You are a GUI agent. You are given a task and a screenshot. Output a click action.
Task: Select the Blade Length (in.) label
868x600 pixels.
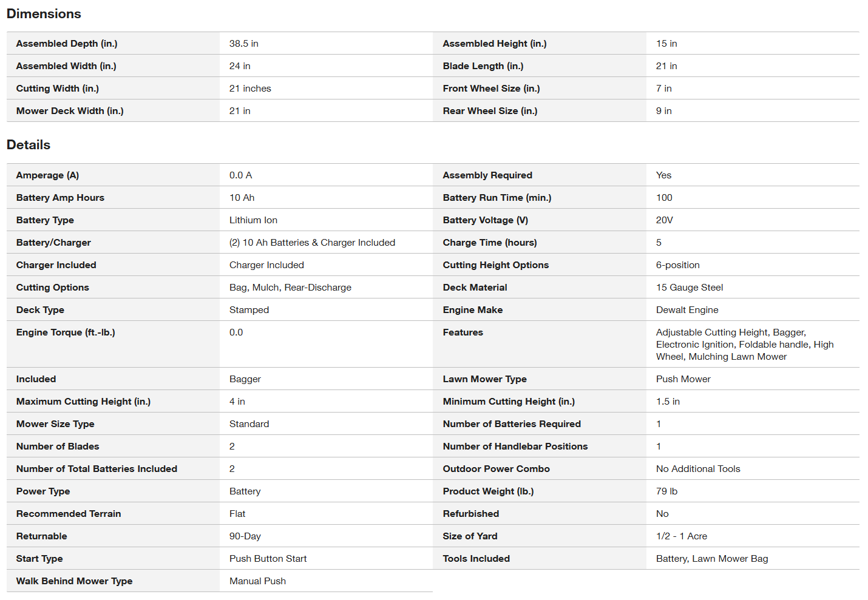click(x=483, y=66)
